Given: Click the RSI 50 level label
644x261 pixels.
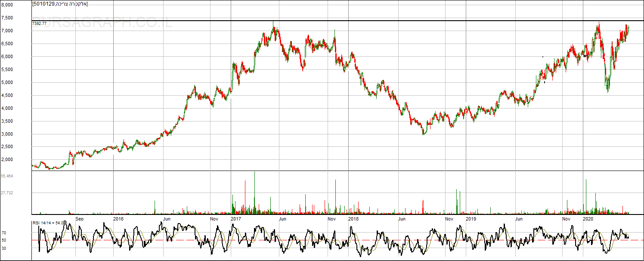Looking at the screenshot, I should [x=3, y=240].
